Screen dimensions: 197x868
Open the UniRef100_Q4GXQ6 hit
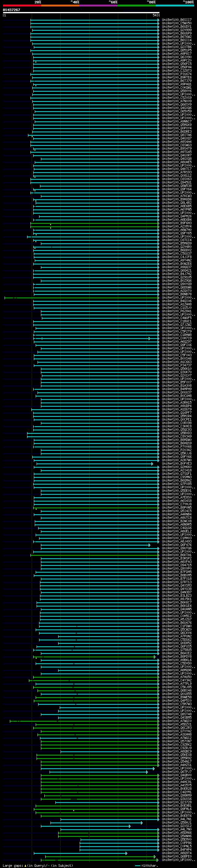pyautogui.click(x=176, y=108)
